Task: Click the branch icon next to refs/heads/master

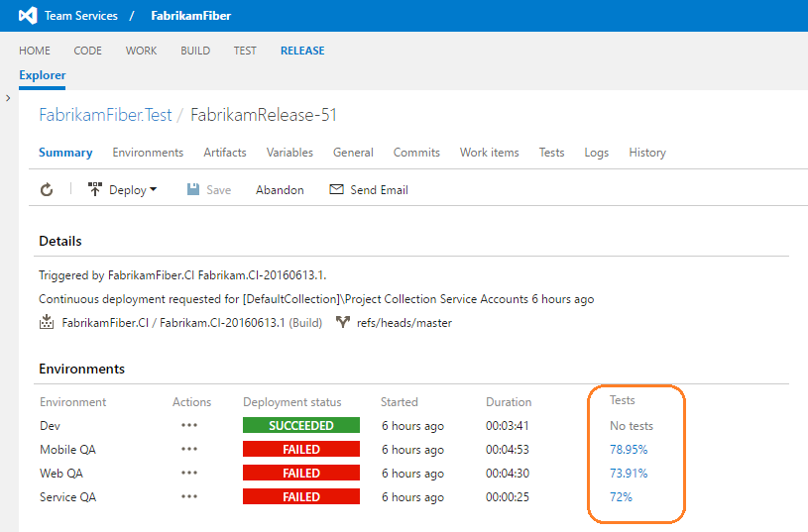Action: 343,323
